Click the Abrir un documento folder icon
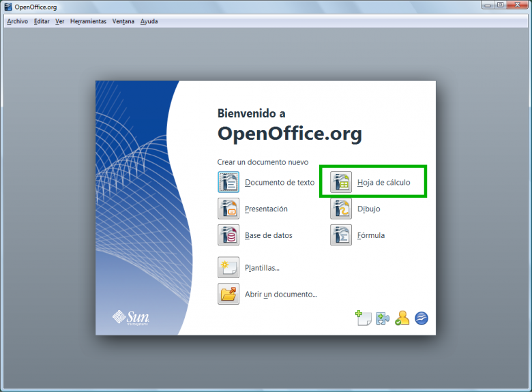 click(228, 294)
